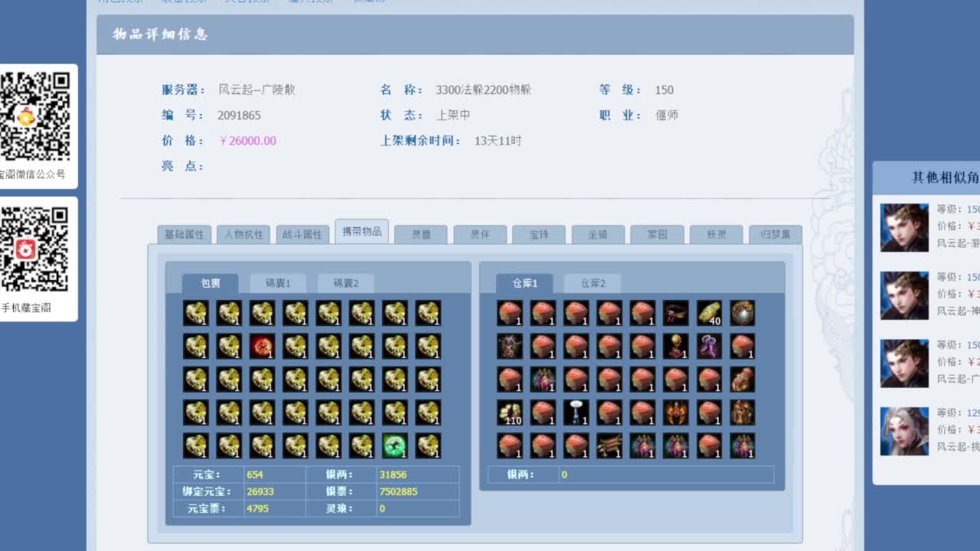
Task: Click the last purple winged item in warehouse bottom row
Action: [743, 445]
